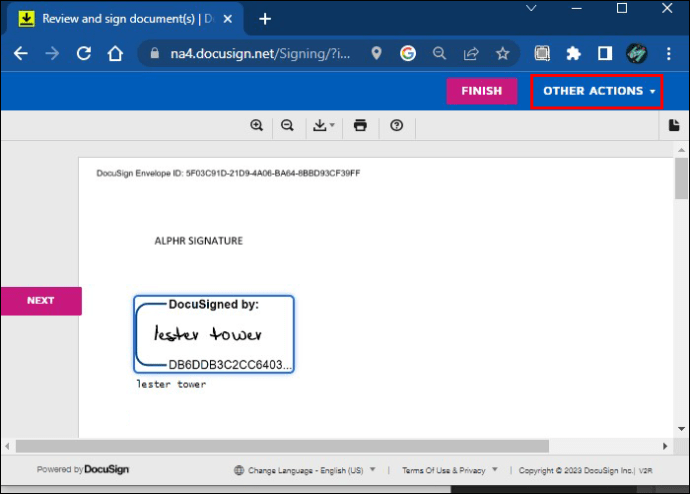
Task: Zoom in on the document
Action: click(x=257, y=125)
